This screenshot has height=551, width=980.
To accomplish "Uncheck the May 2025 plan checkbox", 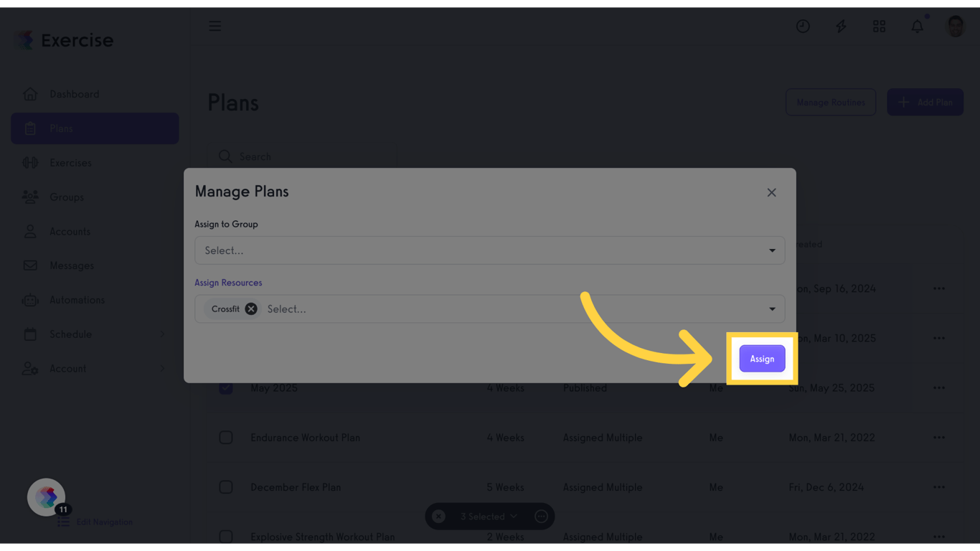I will click(226, 388).
